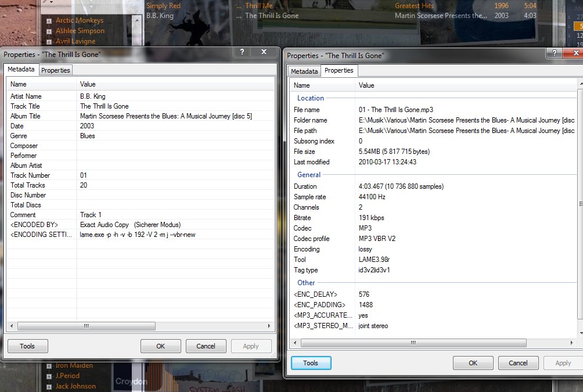
Task: Select the ENC_DELAY row
Action: tap(434, 294)
